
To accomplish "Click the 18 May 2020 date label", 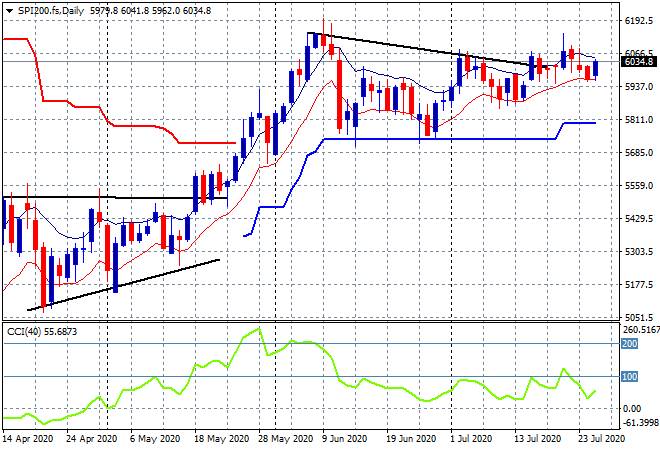I will [x=221, y=439].
